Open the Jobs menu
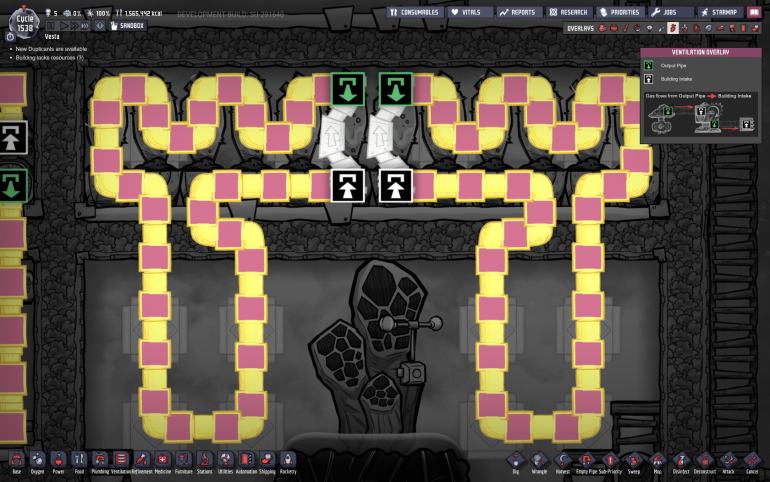Viewport: 770px width, 482px height. click(671, 12)
